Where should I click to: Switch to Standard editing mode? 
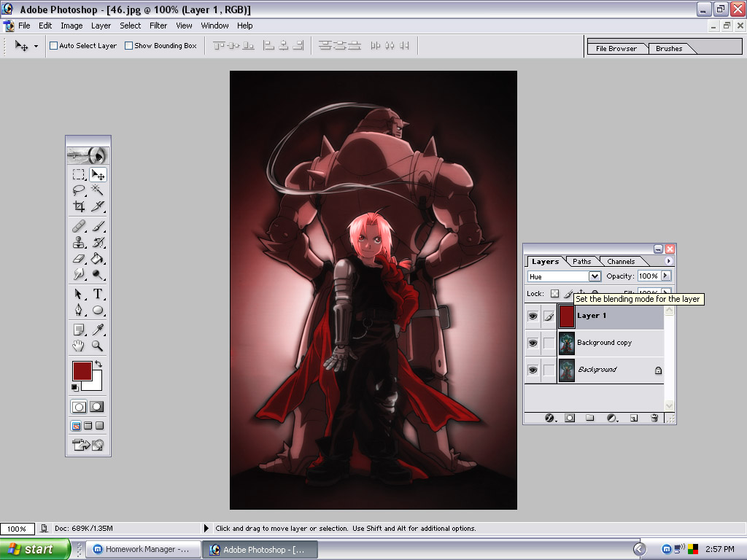(x=79, y=407)
